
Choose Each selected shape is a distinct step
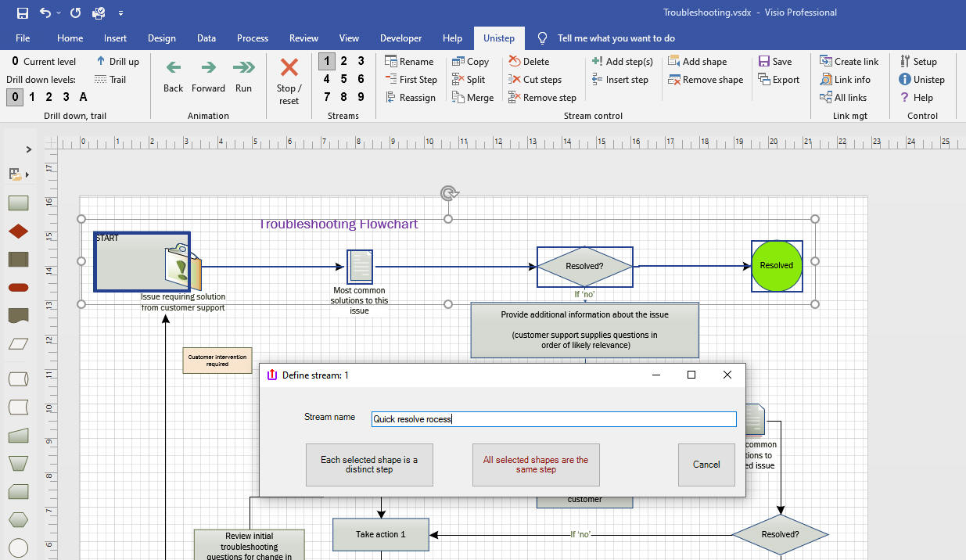(x=369, y=465)
